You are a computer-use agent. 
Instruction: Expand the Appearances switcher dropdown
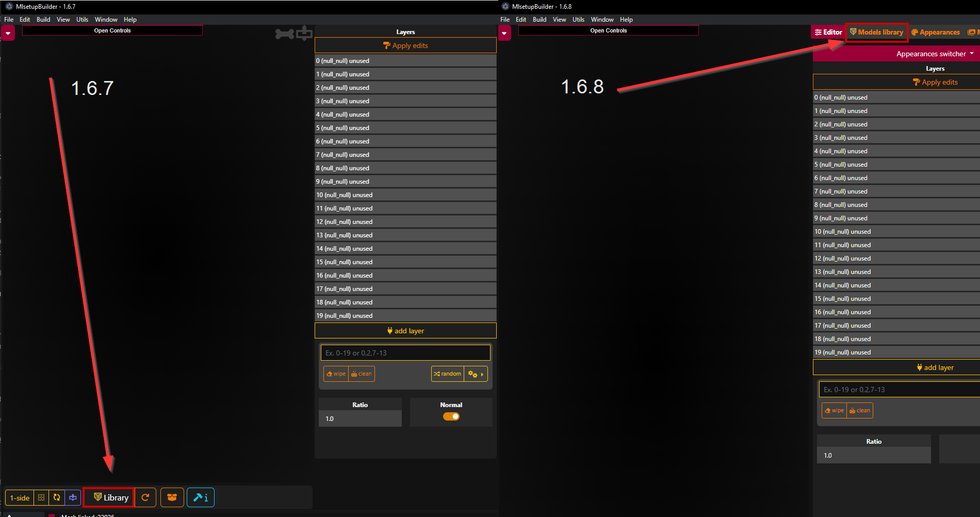pos(935,54)
